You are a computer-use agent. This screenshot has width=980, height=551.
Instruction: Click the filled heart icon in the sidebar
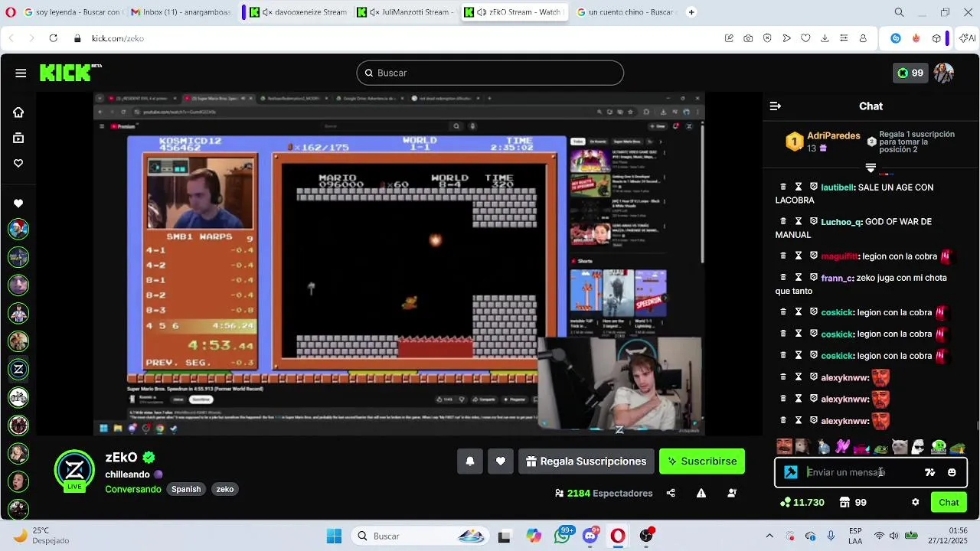click(x=18, y=204)
